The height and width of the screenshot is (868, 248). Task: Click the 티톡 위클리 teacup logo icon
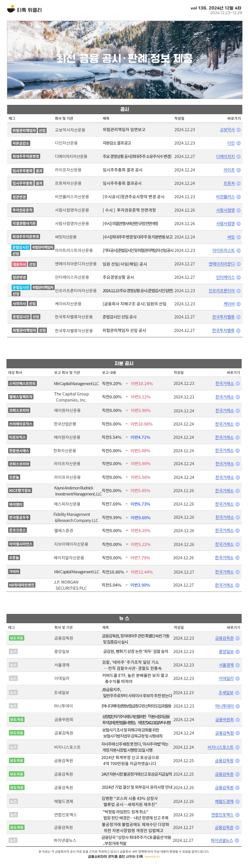(11, 9)
